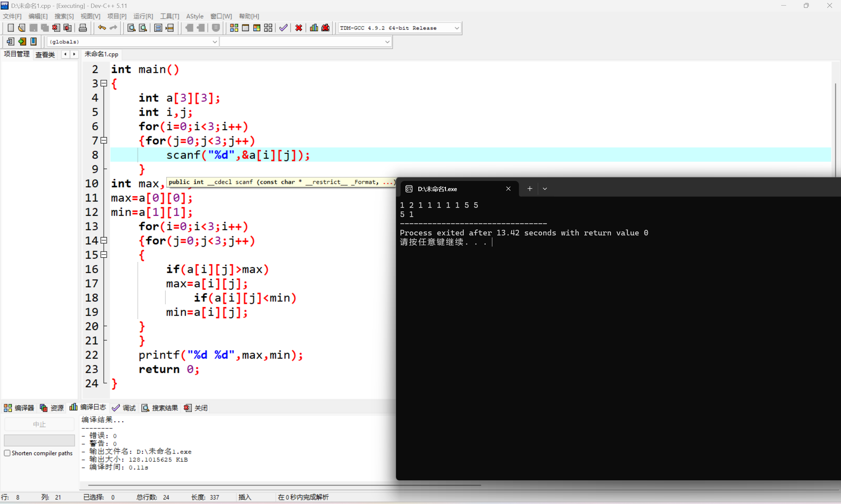
Task: Click the Print toolbar icon
Action: 82,28
